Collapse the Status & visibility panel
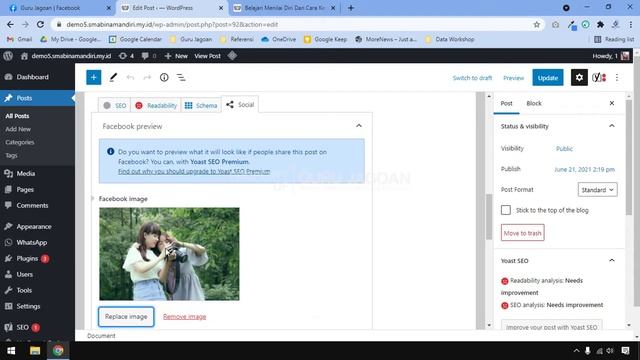The width and height of the screenshot is (640, 360). point(611,126)
